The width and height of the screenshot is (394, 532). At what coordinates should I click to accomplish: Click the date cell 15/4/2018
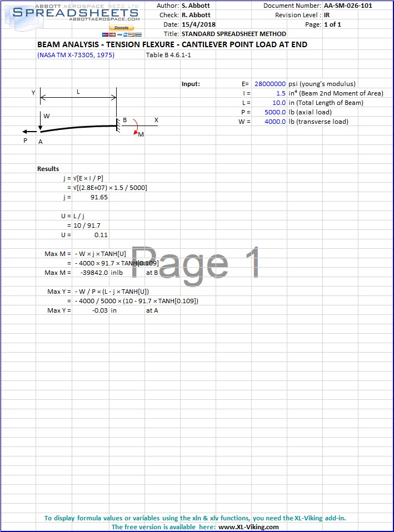tap(198, 24)
